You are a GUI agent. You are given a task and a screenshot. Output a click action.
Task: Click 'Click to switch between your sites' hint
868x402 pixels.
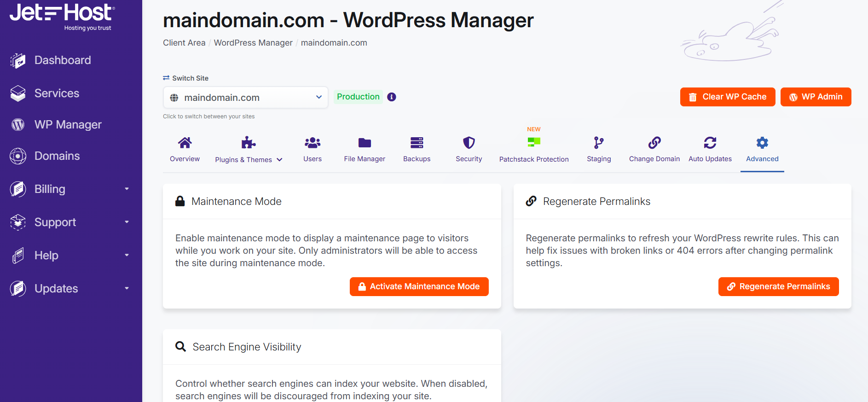click(209, 117)
